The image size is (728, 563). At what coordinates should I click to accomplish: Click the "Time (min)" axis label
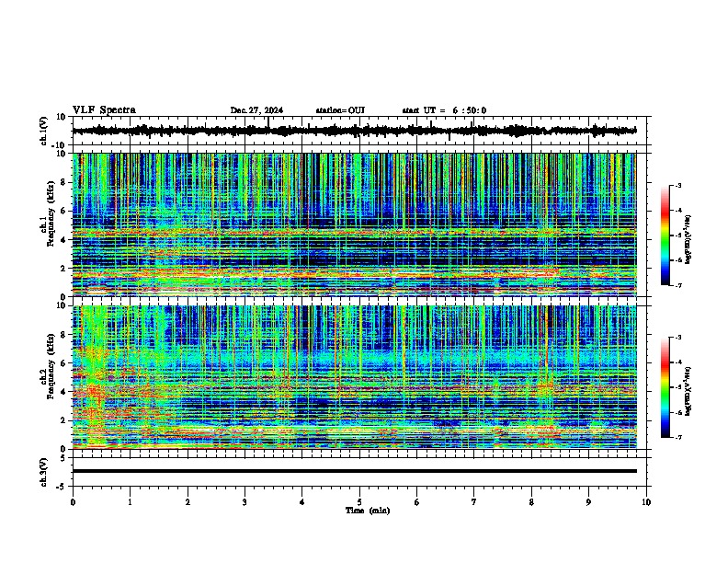[368, 511]
